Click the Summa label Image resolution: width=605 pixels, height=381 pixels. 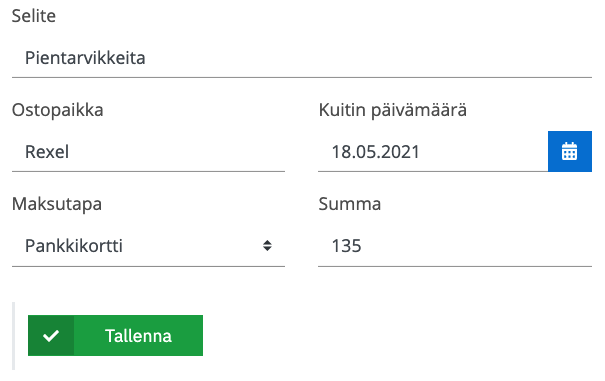(350, 204)
